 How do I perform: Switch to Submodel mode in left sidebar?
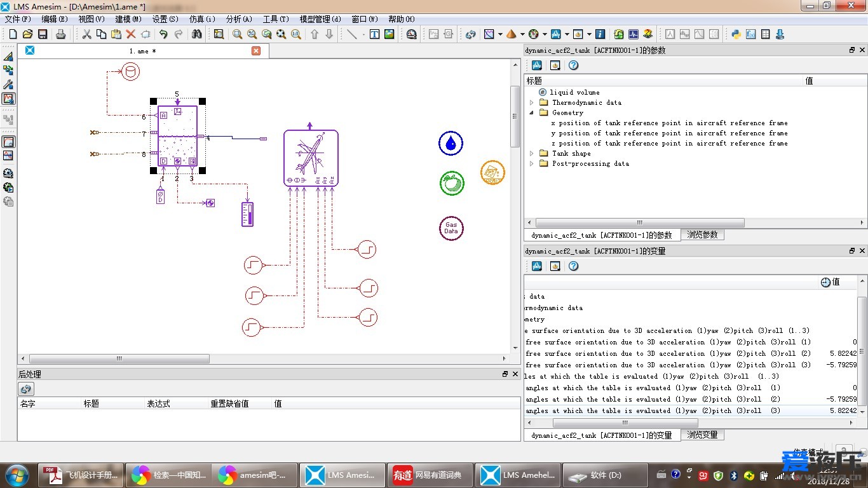tap(8, 71)
